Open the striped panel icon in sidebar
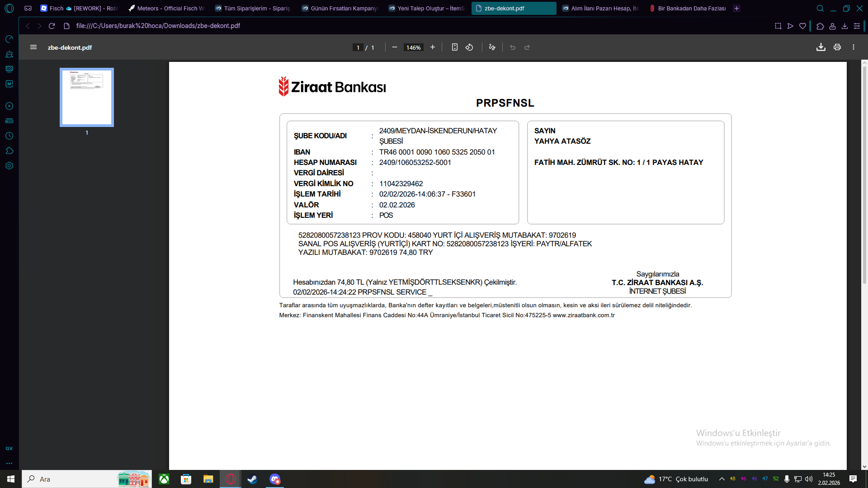The width and height of the screenshot is (868, 488). [9, 69]
